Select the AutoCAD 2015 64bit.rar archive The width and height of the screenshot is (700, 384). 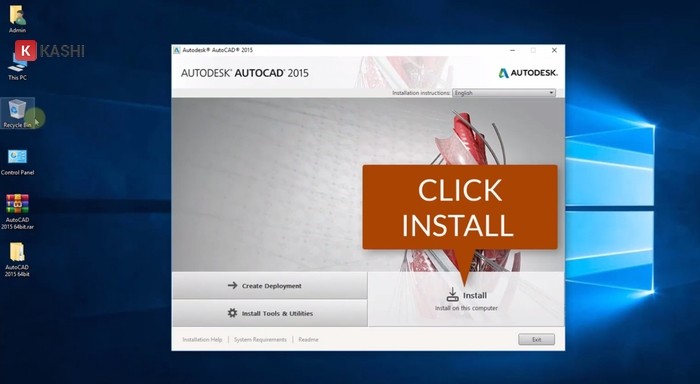tap(17, 212)
